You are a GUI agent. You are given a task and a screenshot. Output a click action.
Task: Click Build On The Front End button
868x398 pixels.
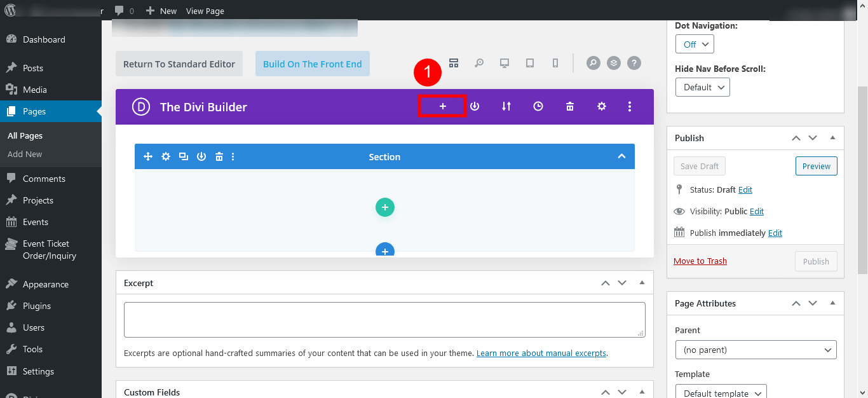pyautogui.click(x=312, y=64)
